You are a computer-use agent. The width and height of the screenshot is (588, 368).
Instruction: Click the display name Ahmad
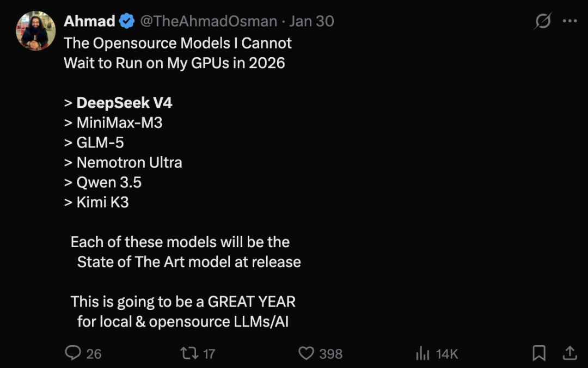tap(89, 21)
